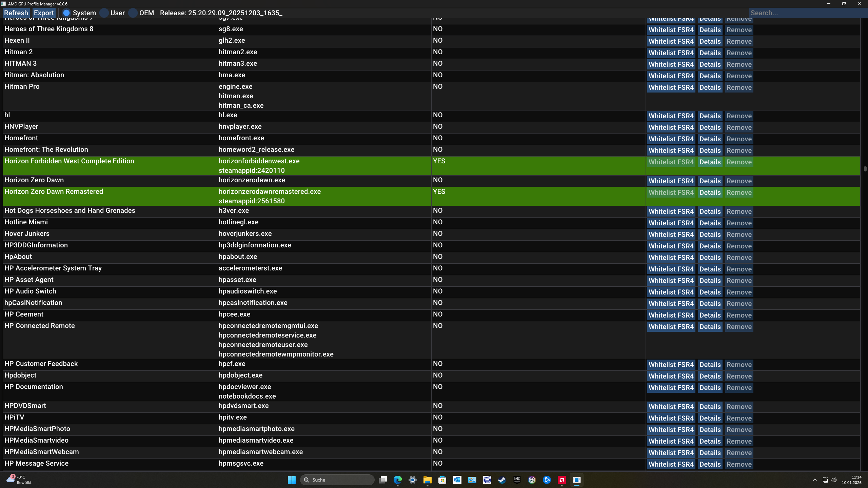The width and height of the screenshot is (868, 488).
Task: Click the Export button
Action: click(44, 13)
